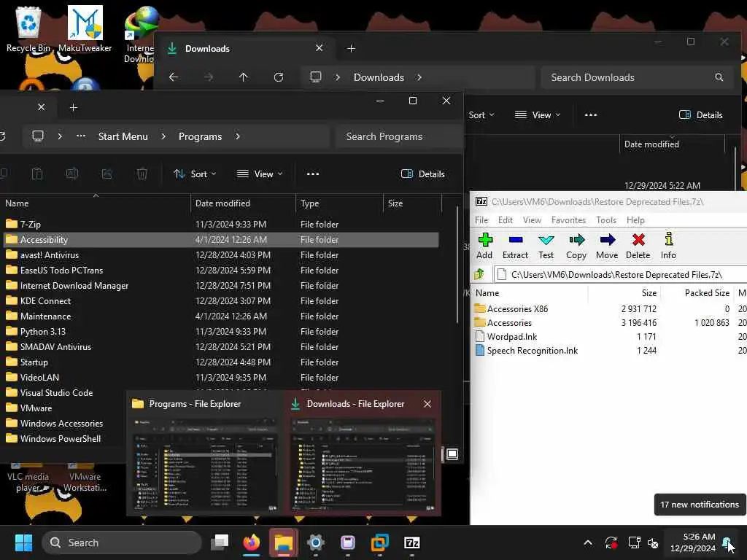Open the Windows Start menu

tap(23, 542)
